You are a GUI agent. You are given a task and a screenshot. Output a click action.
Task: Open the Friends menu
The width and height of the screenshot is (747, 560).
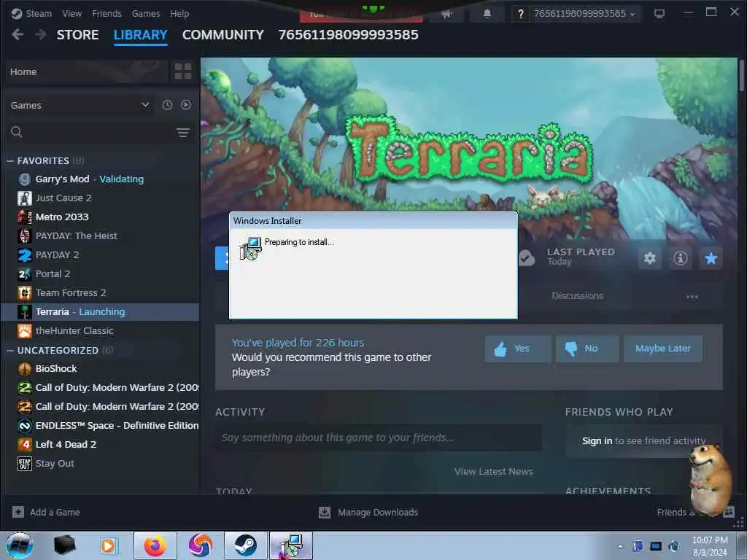click(x=107, y=13)
